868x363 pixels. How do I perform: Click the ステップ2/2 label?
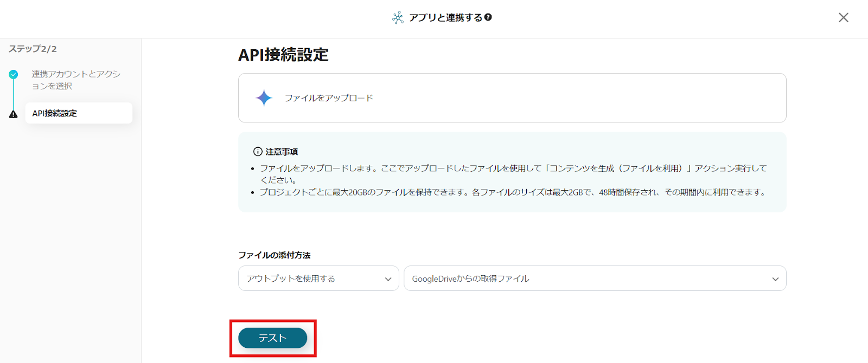pos(33,49)
